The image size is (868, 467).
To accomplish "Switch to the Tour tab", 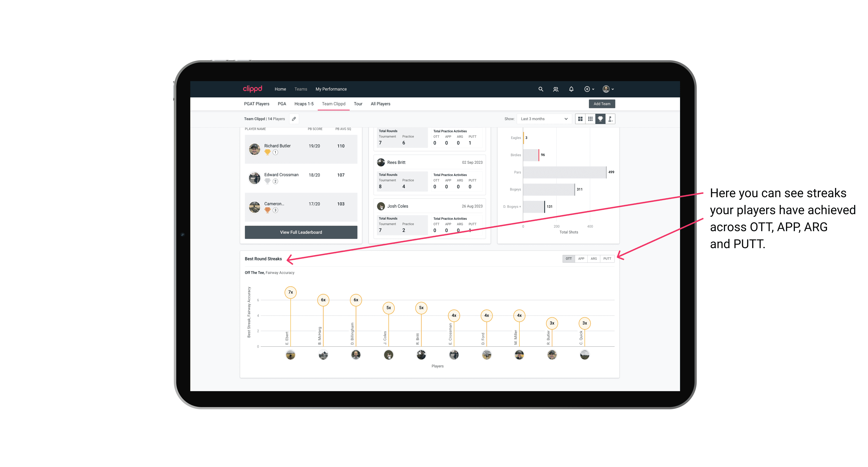I will tap(358, 104).
